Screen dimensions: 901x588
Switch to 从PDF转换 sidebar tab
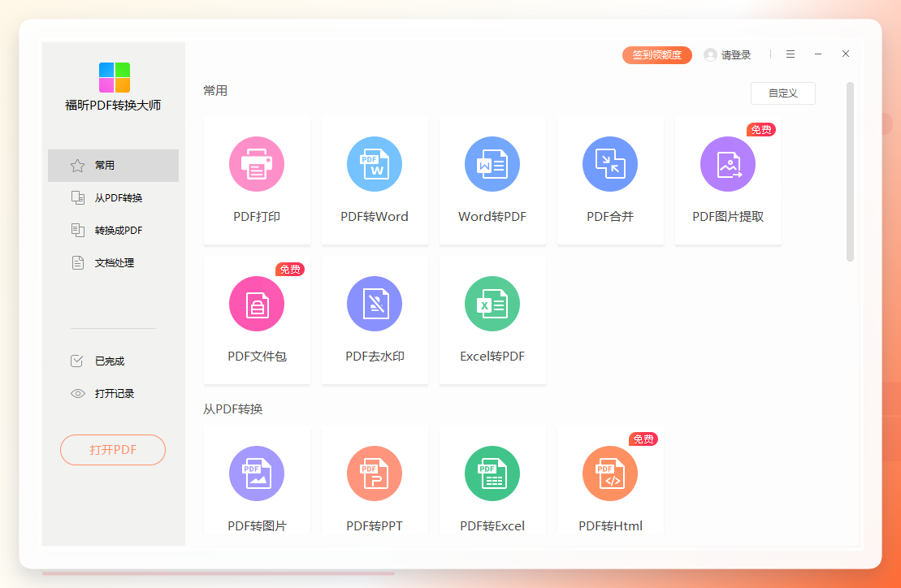[113, 197]
